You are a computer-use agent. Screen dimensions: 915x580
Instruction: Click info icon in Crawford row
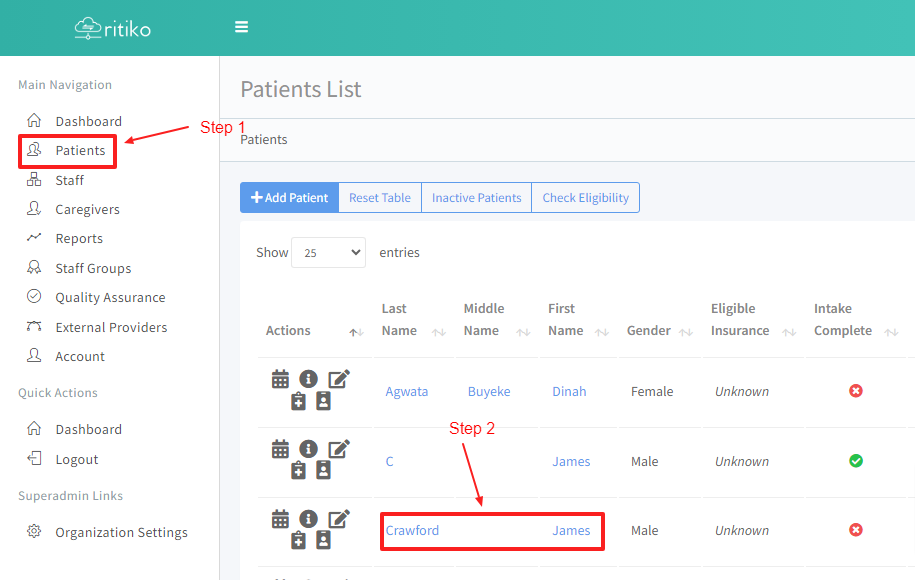point(309,518)
